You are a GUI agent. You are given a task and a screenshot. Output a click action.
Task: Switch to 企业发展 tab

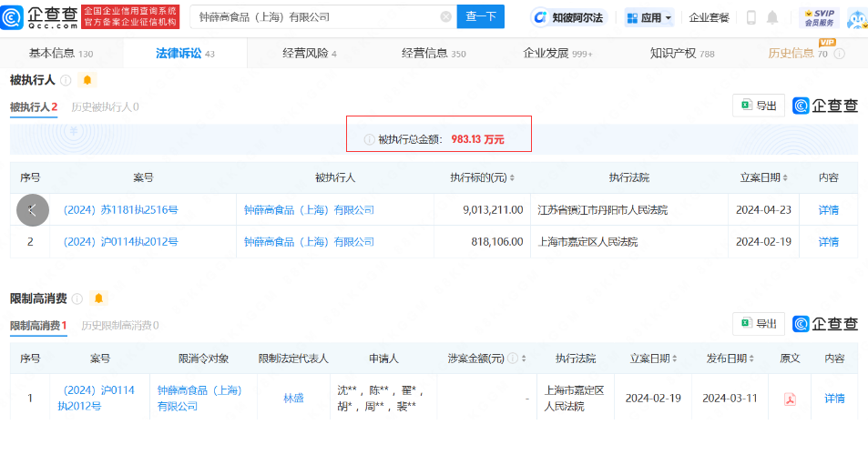click(557, 54)
